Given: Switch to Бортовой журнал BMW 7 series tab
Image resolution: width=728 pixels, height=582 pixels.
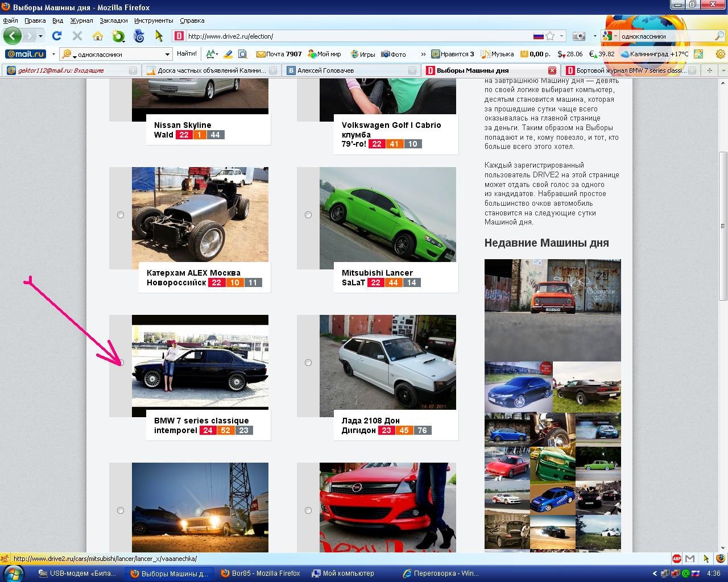Looking at the screenshot, I should click(x=631, y=70).
